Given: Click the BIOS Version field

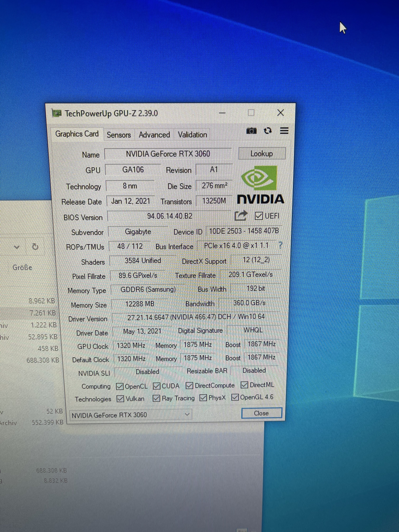Looking at the screenshot, I should point(170,216).
